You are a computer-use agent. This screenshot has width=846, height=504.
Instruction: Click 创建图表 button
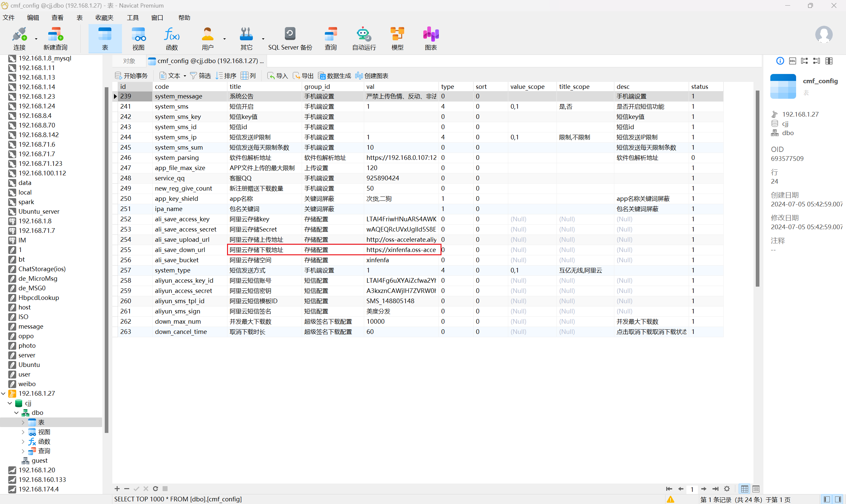[x=372, y=76]
